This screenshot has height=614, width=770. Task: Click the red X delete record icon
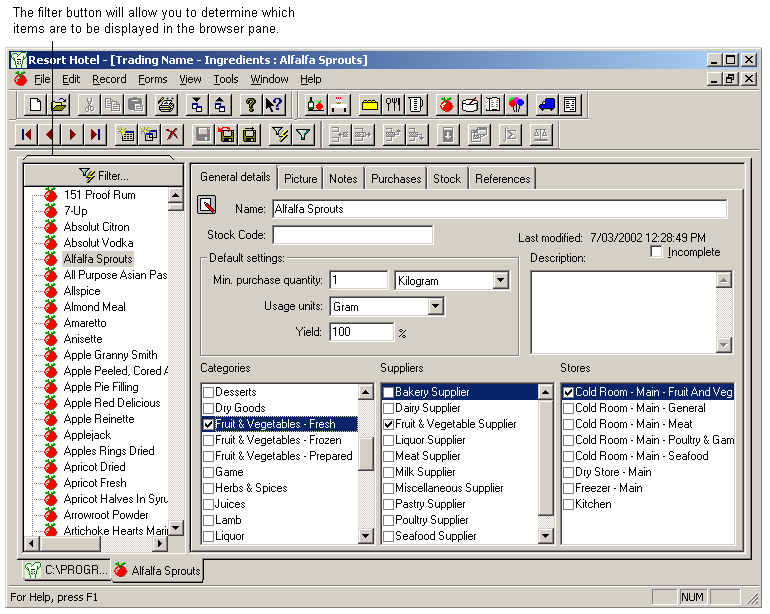pos(172,135)
